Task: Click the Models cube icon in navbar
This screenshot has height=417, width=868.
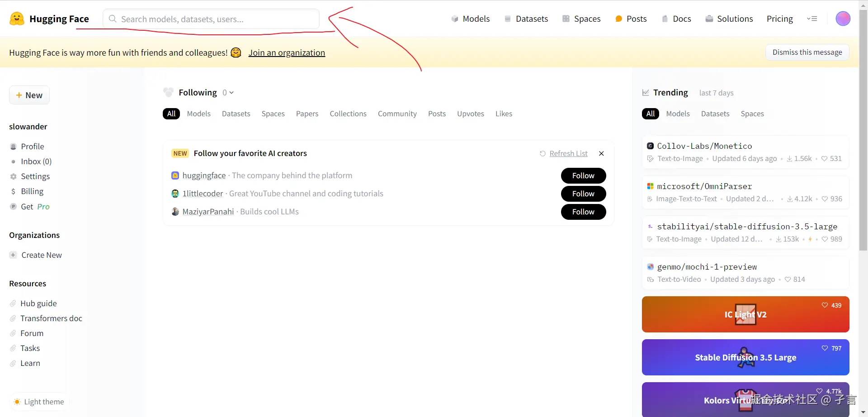Action: point(455,19)
